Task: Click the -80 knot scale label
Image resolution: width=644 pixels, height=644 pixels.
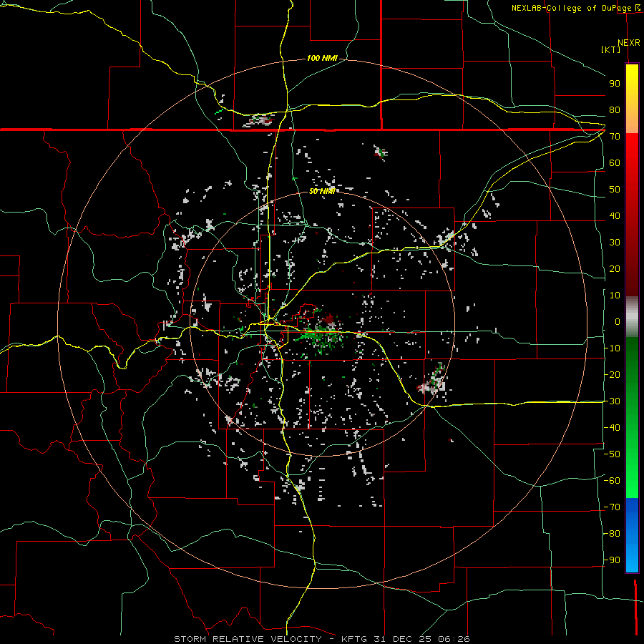Action: click(612, 534)
